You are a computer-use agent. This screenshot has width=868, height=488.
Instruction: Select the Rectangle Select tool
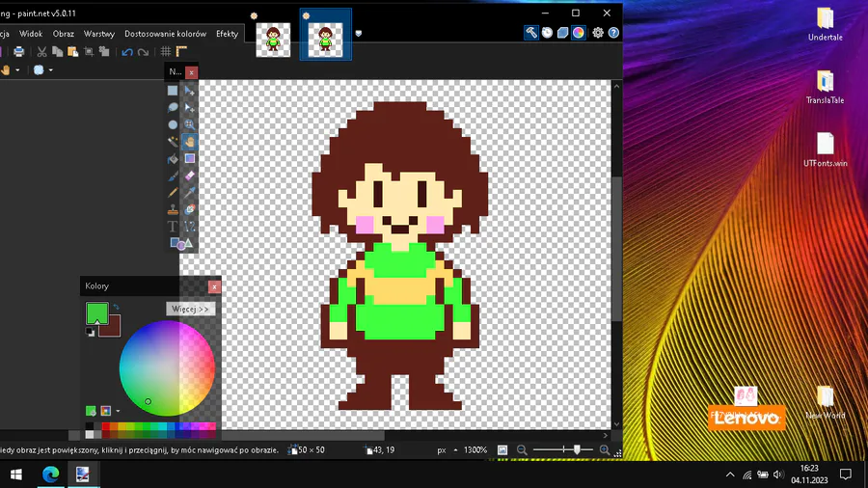tap(173, 91)
